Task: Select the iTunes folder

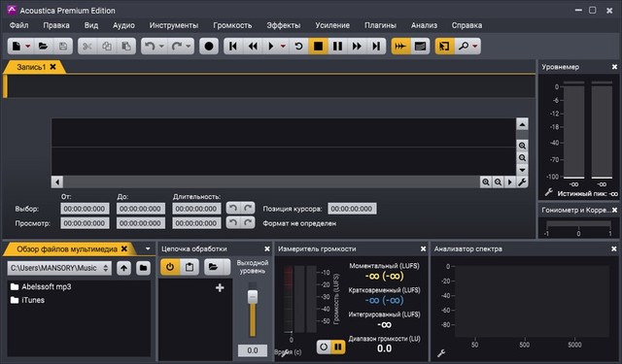Action: (x=27, y=300)
